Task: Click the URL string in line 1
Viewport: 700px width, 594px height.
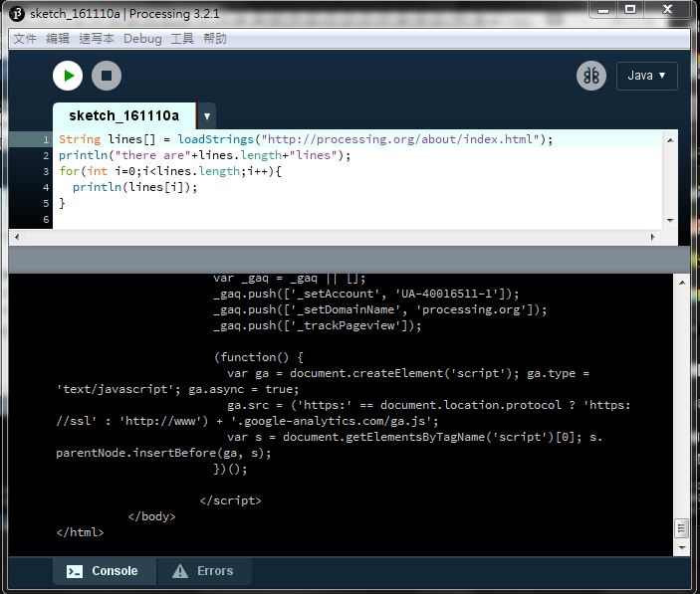Action: coord(400,139)
